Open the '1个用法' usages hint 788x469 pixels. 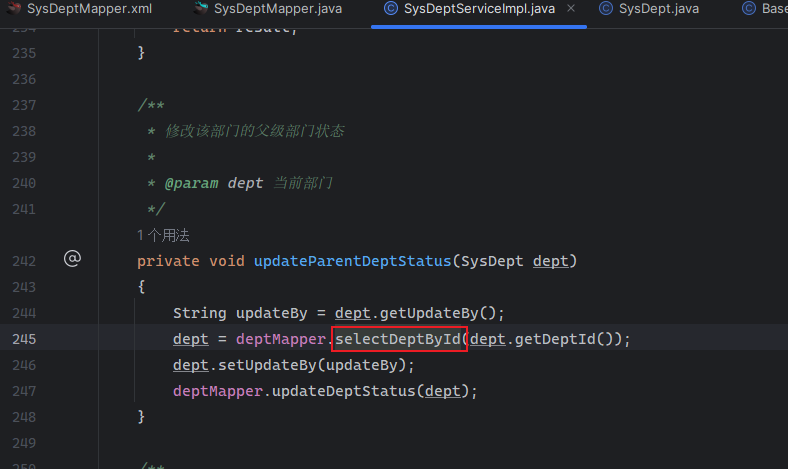163,235
